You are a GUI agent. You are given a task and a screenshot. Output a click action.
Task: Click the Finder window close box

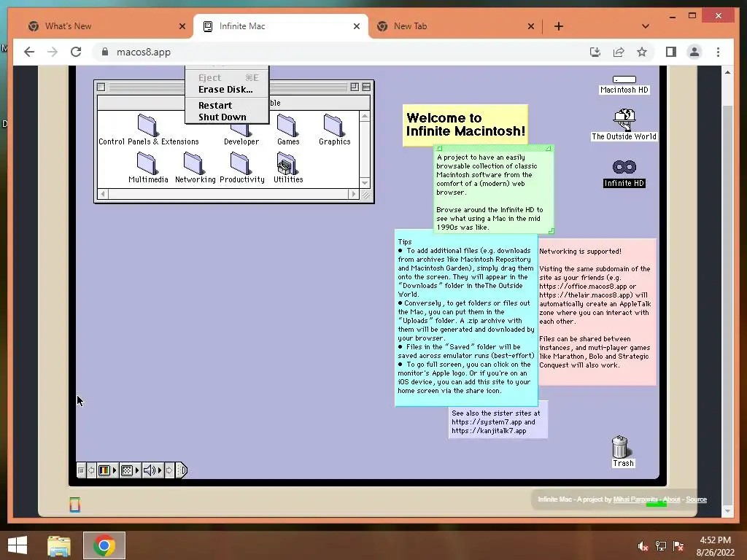pos(101,87)
